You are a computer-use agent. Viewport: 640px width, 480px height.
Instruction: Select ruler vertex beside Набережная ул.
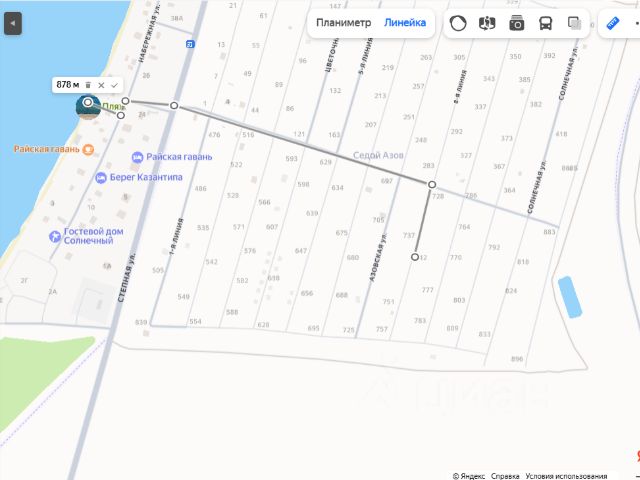[125, 101]
